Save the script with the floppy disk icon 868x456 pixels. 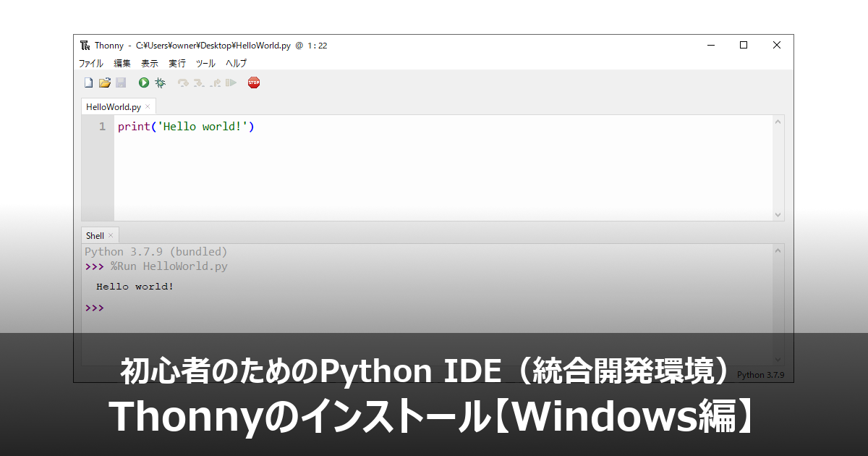point(122,83)
